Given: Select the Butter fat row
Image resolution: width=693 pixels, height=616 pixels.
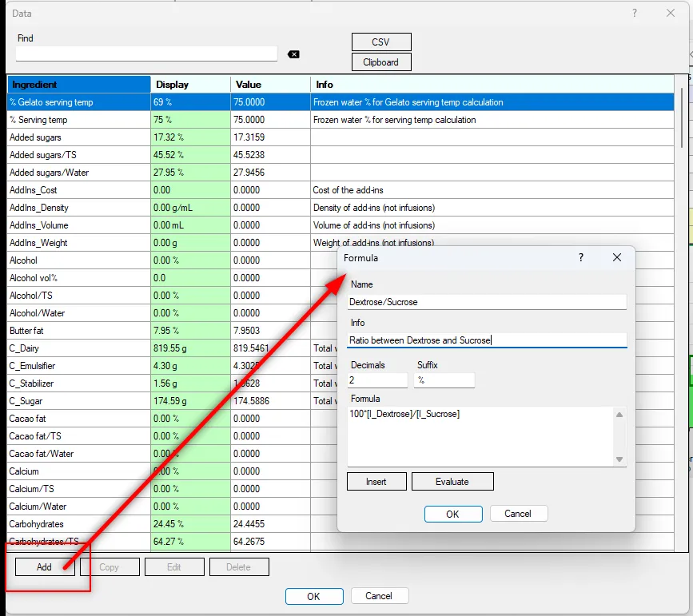Looking at the screenshot, I should pyautogui.click(x=173, y=331).
